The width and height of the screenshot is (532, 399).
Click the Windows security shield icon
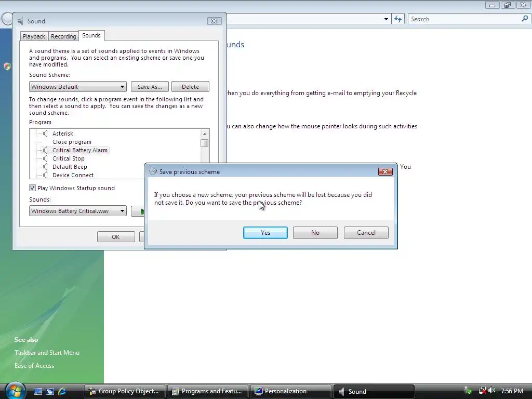point(7,66)
